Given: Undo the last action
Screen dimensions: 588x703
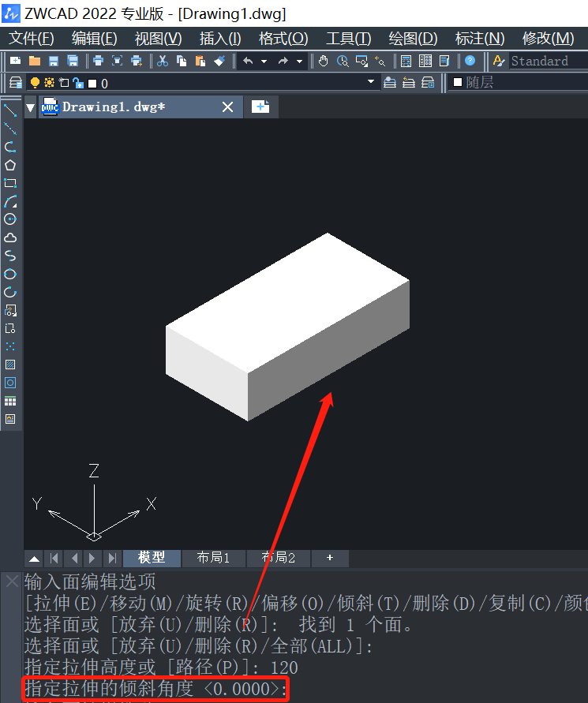Looking at the screenshot, I should (x=248, y=61).
